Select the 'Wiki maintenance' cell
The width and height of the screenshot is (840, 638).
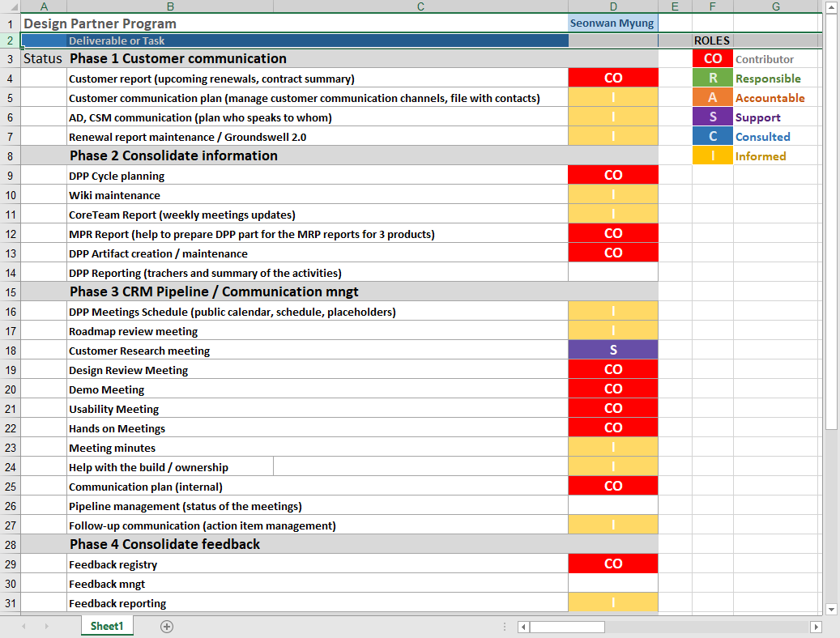click(318, 195)
